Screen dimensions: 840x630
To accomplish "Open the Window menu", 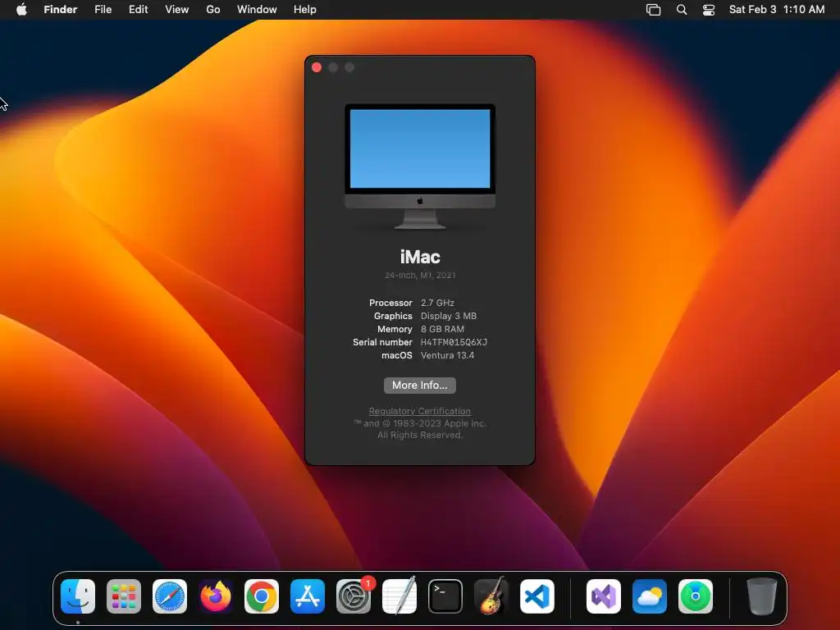I will (257, 10).
